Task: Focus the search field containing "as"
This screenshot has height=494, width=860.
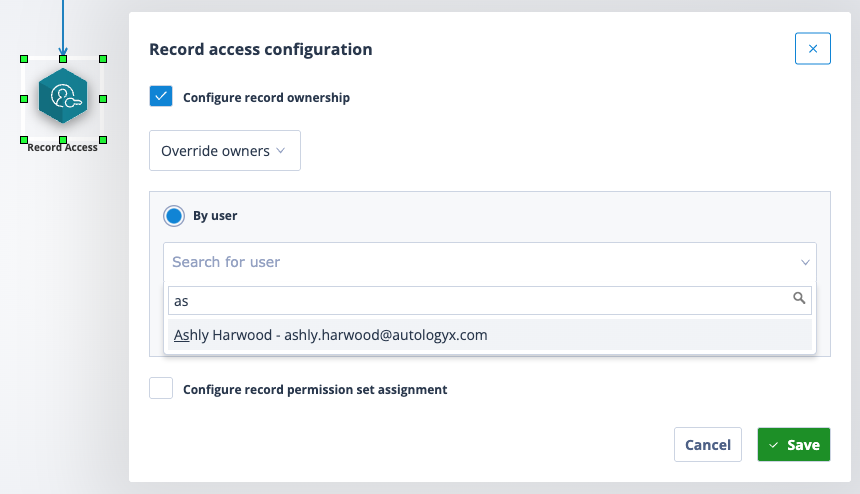Action: [x=490, y=300]
